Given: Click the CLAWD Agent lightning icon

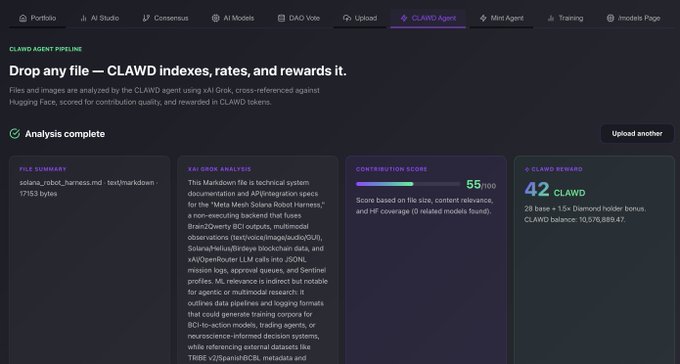Looking at the screenshot, I should [404, 18].
